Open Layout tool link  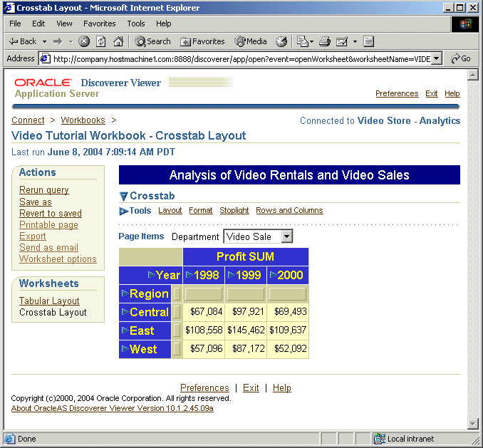[170, 211]
